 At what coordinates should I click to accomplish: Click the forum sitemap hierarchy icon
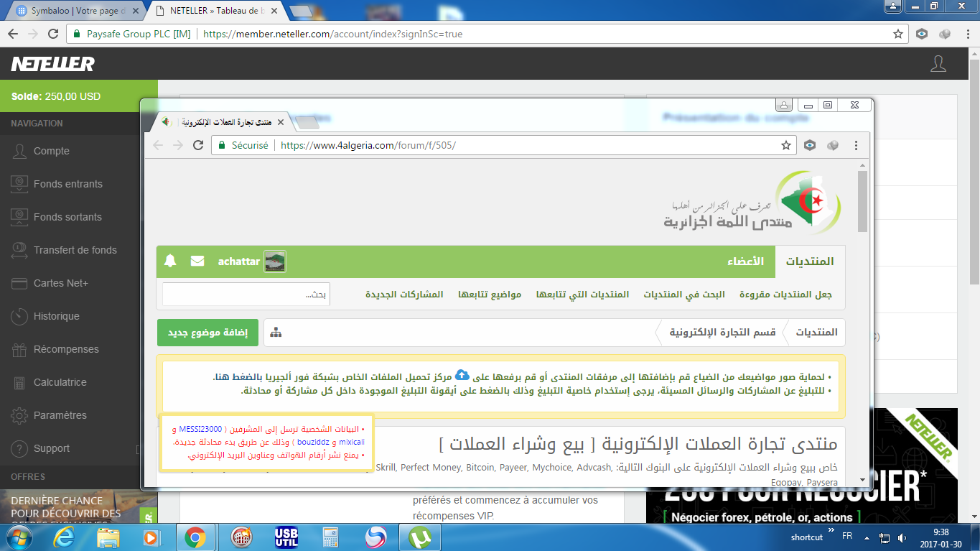point(276,333)
